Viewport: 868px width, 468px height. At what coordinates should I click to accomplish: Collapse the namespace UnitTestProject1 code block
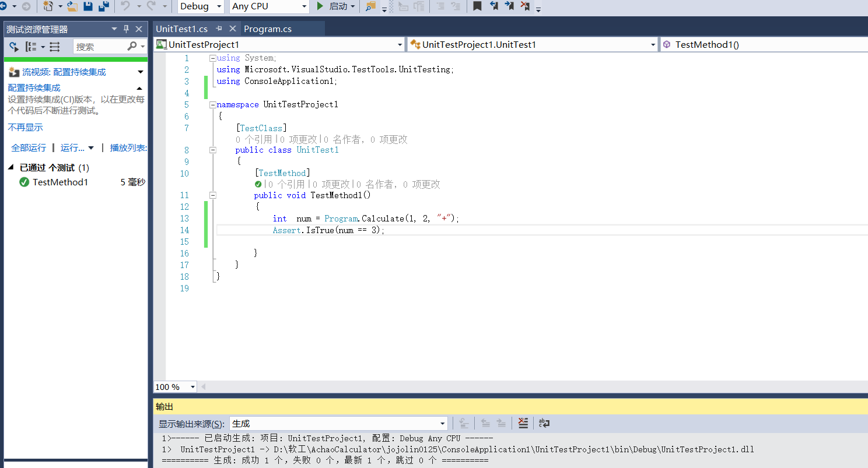213,105
